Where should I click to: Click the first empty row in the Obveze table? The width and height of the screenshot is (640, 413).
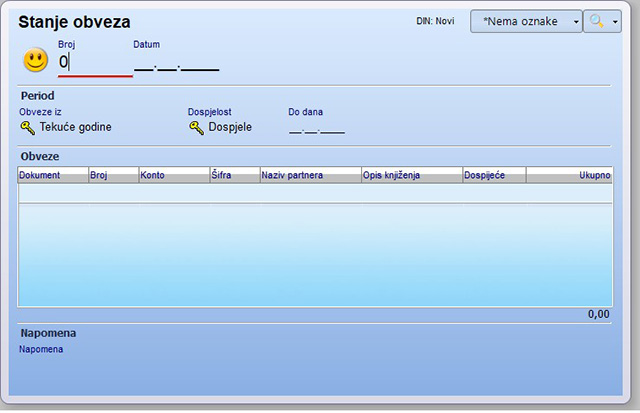(315, 193)
